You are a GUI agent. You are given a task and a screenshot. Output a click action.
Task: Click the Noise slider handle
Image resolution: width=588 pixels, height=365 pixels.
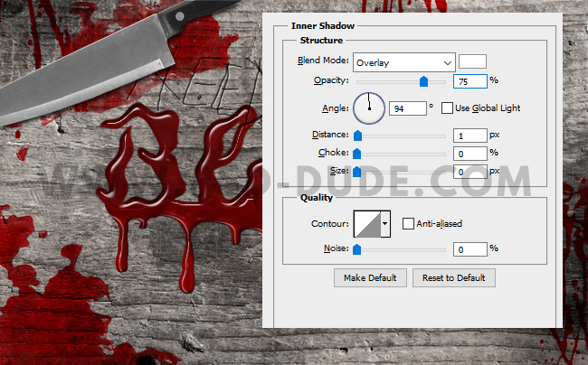(x=357, y=248)
